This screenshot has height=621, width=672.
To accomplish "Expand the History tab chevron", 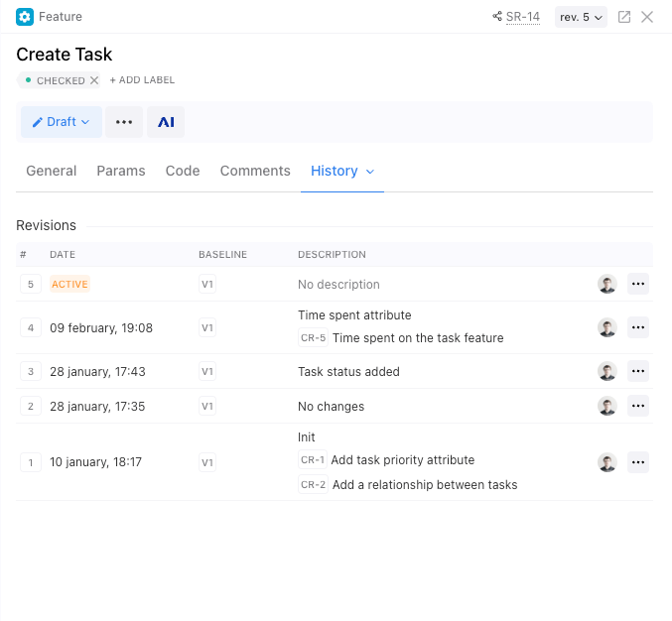I will click(x=370, y=172).
